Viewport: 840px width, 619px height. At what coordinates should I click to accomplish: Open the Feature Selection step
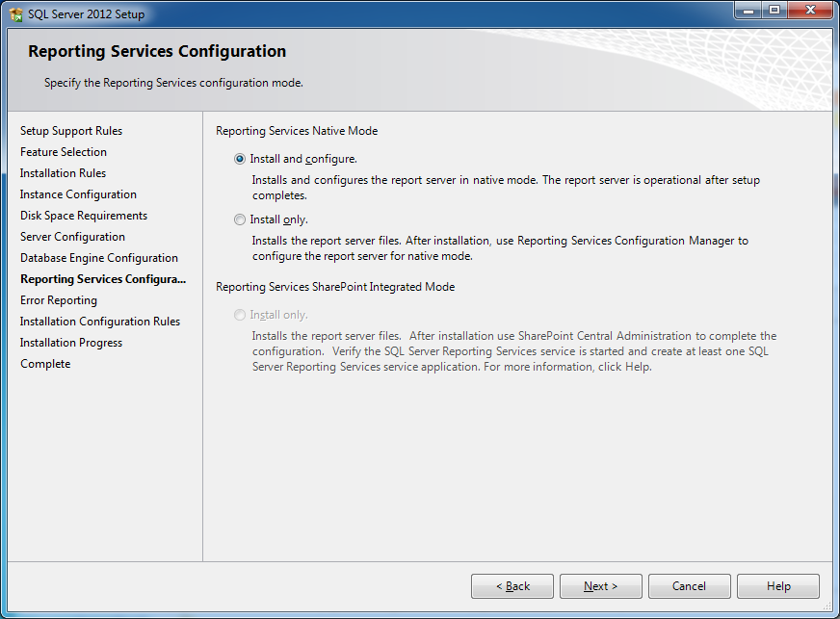coord(64,152)
